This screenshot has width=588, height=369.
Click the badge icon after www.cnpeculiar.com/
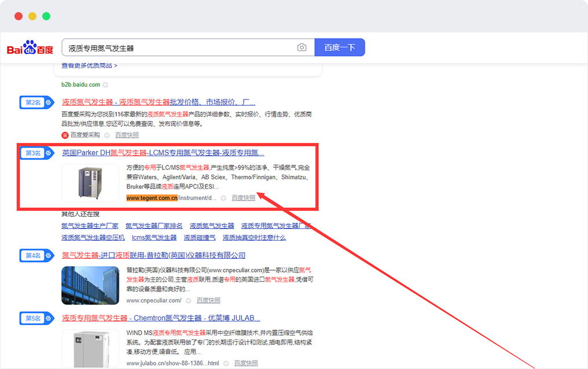click(x=189, y=301)
